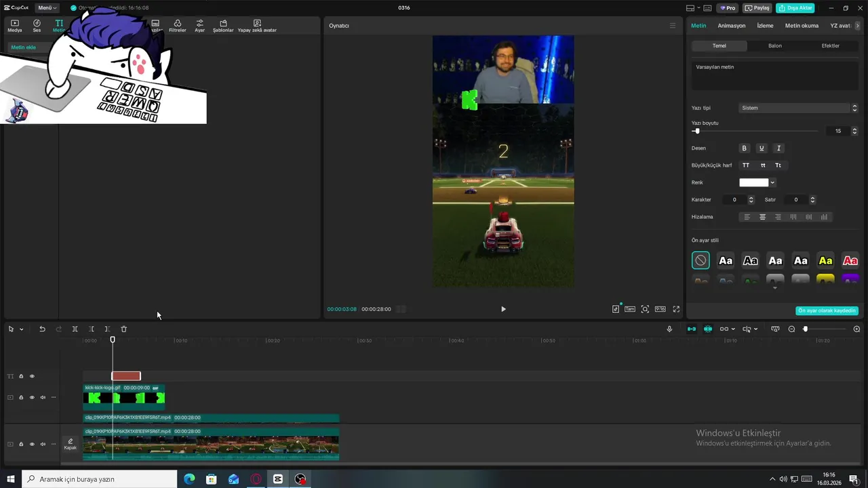This screenshot has width=868, height=488.
Task: Delete the selected clip with trash icon
Action: point(123,329)
